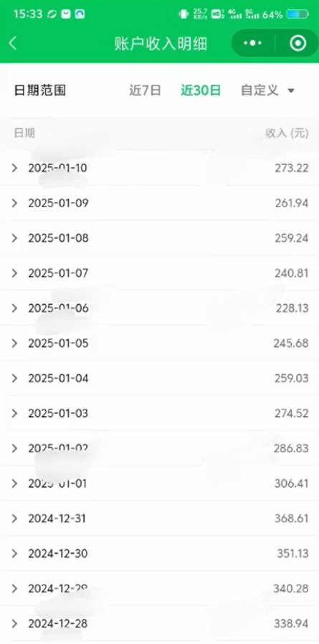Open the mini program three-dot menu
This screenshot has height=644, width=319.
[252, 43]
